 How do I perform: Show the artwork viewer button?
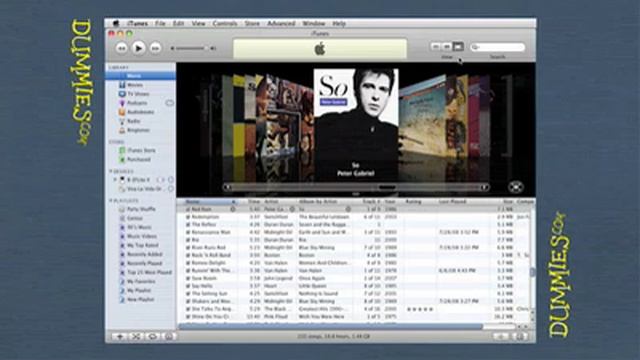(169, 336)
